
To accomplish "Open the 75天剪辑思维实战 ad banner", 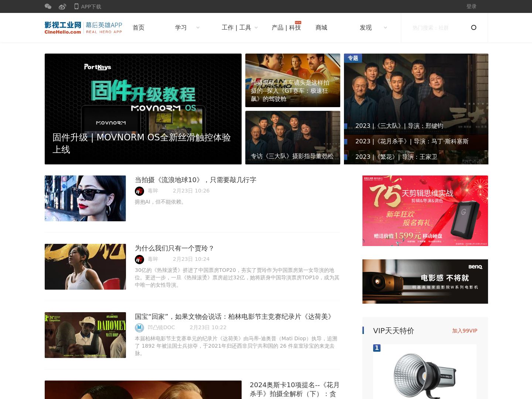I will point(425,211).
